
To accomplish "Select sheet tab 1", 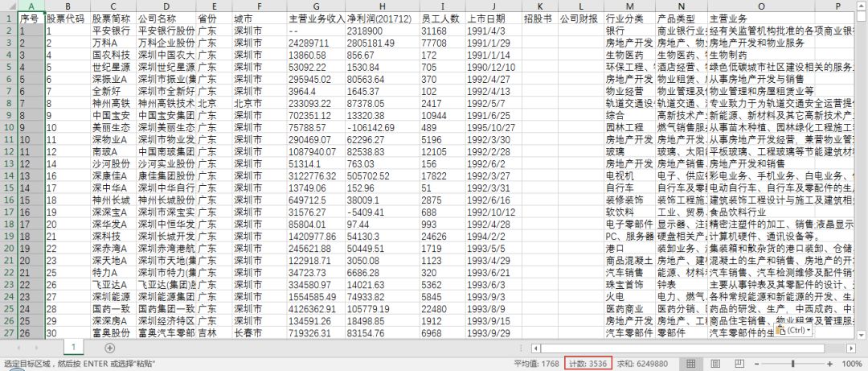I will 72,347.
